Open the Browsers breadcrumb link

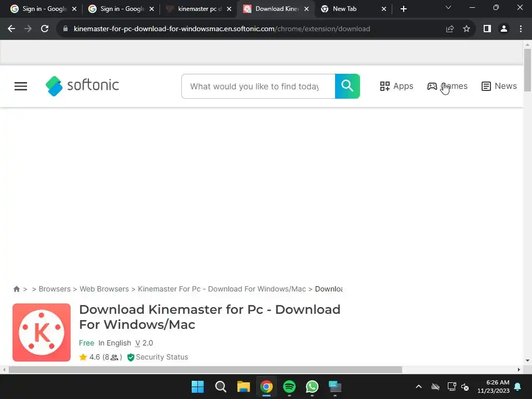pyautogui.click(x=55, y=289)
